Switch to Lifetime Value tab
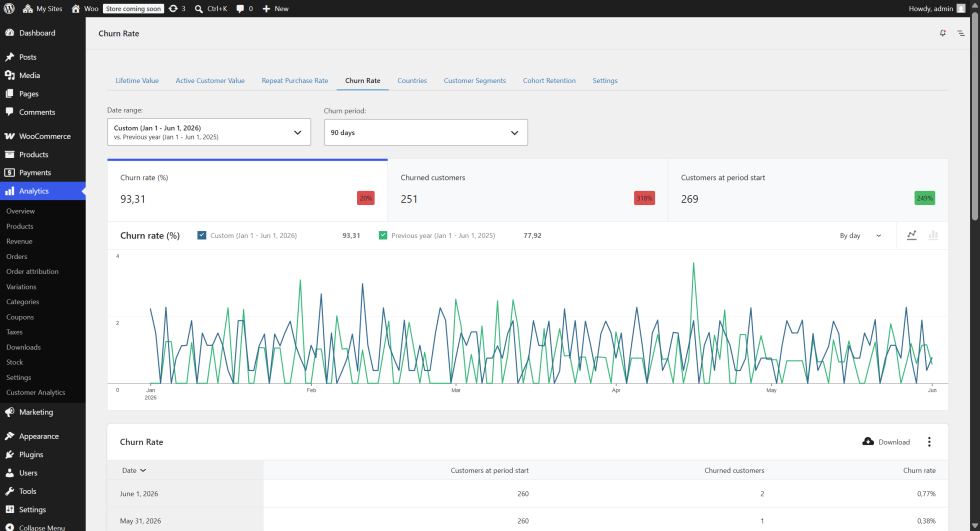980x531 pixels. point(137,81)
